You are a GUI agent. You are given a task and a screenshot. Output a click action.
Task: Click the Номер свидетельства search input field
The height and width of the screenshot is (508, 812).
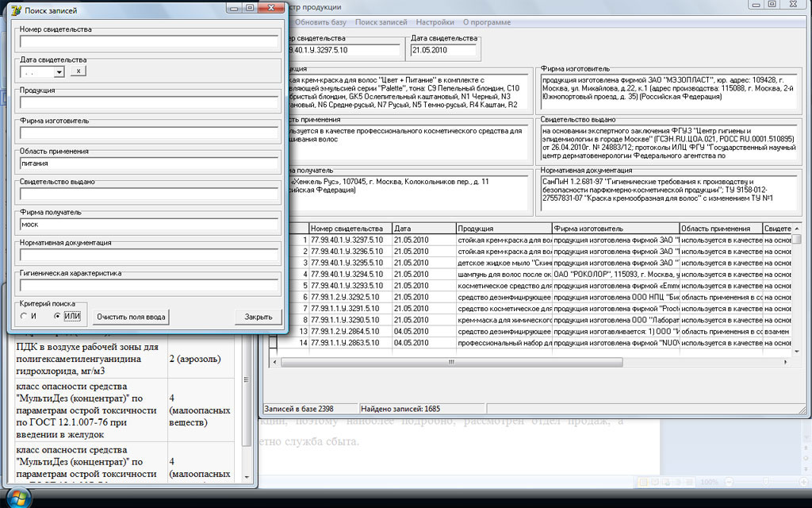149,41
